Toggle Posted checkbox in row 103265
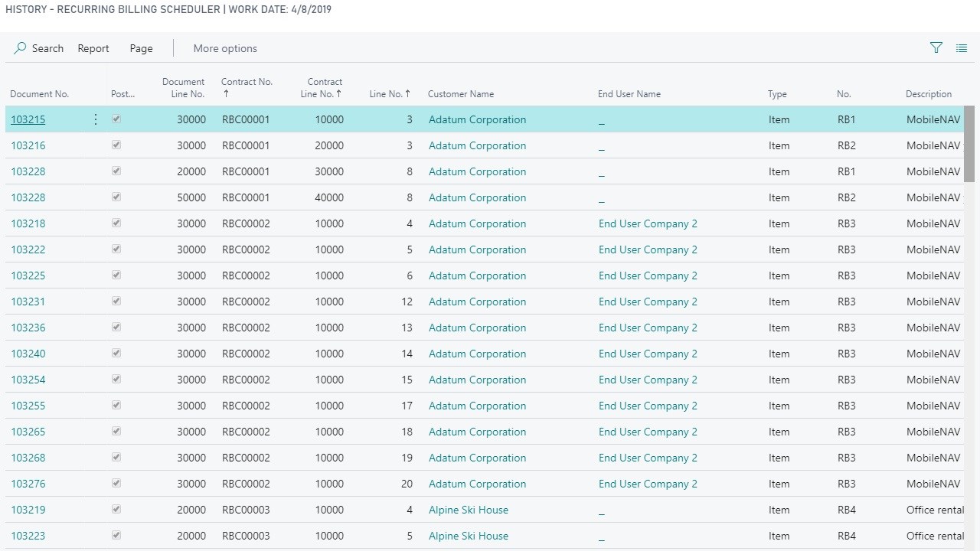 pos(116,432)
